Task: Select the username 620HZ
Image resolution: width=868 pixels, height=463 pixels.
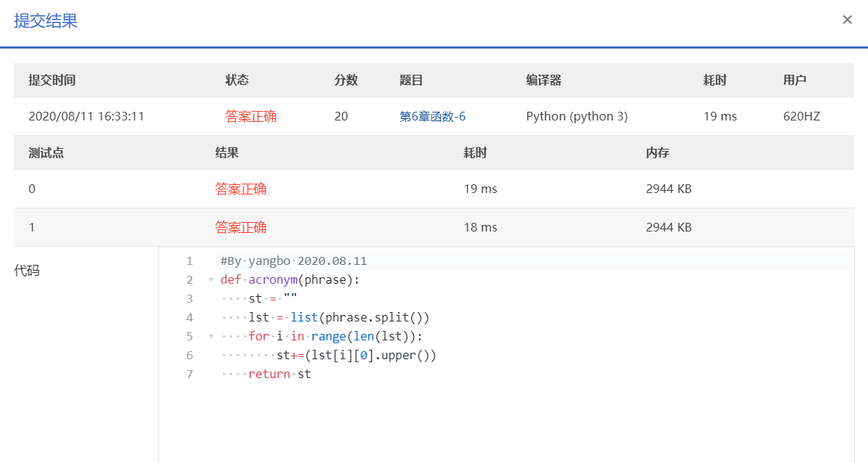Action: [801, 115]
